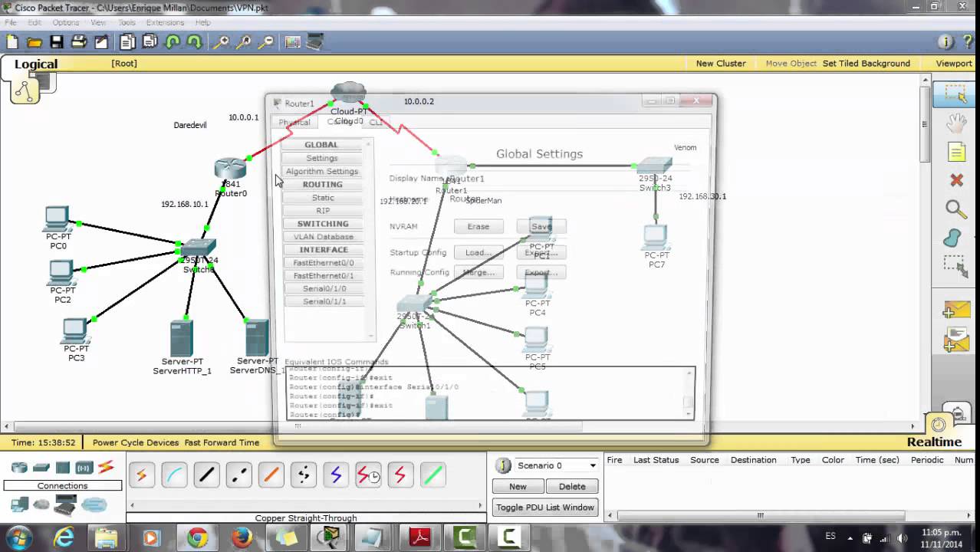Open a file with the folder icon
The width and height of the screenshot is (980, 552).
click(x=34, y=42)
